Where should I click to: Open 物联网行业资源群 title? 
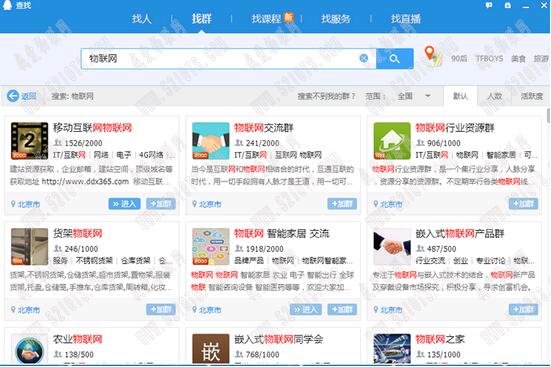455,128
